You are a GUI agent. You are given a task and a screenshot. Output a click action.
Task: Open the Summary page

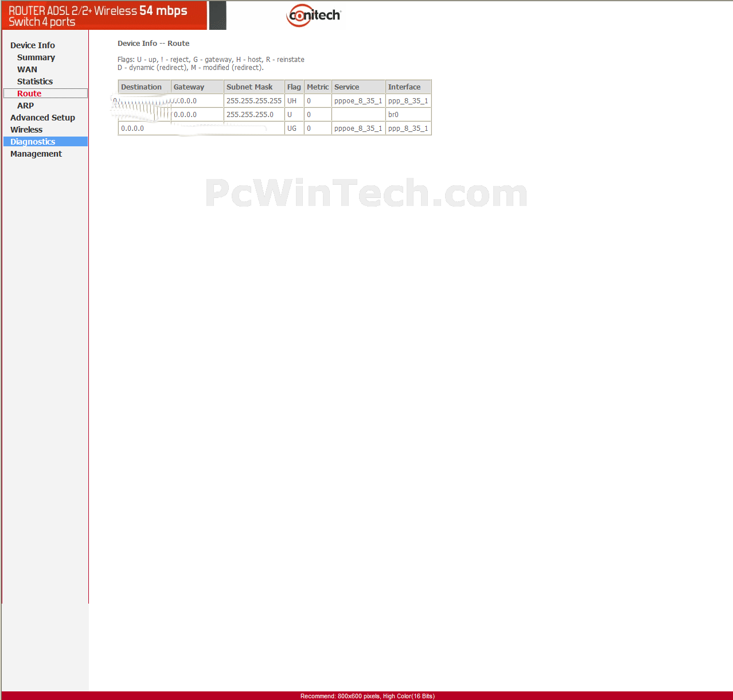pyautogui.click(x=36, y=57)
